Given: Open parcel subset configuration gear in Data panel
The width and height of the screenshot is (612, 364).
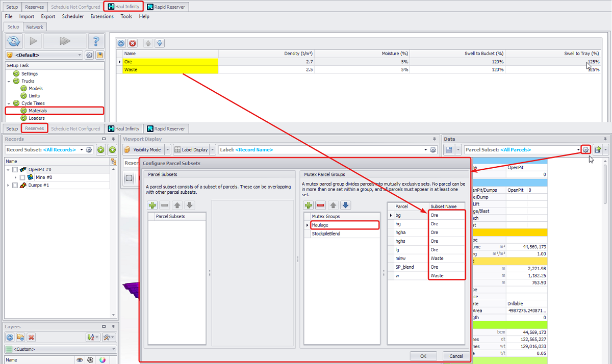Looking at the screenshot, I should [x=585, y=150].
